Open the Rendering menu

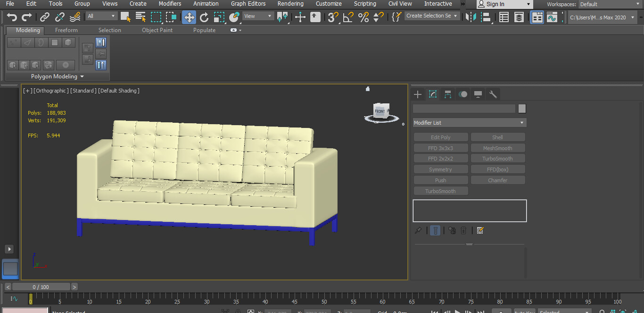(290, 4)
